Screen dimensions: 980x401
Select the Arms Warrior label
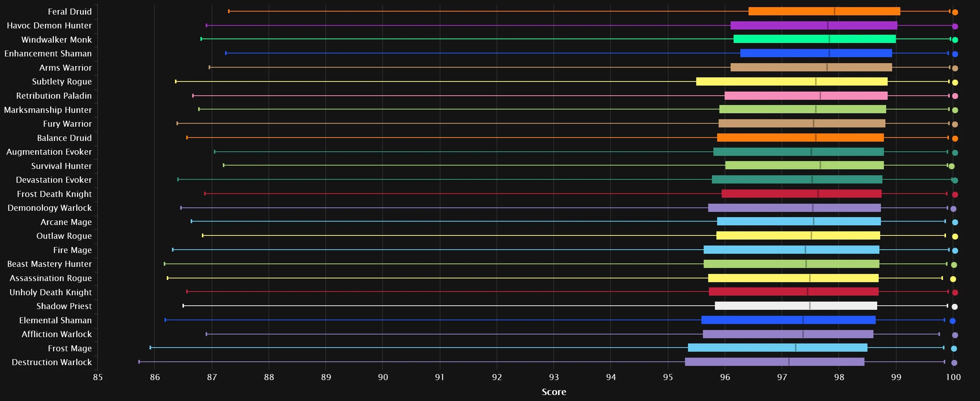65,68
